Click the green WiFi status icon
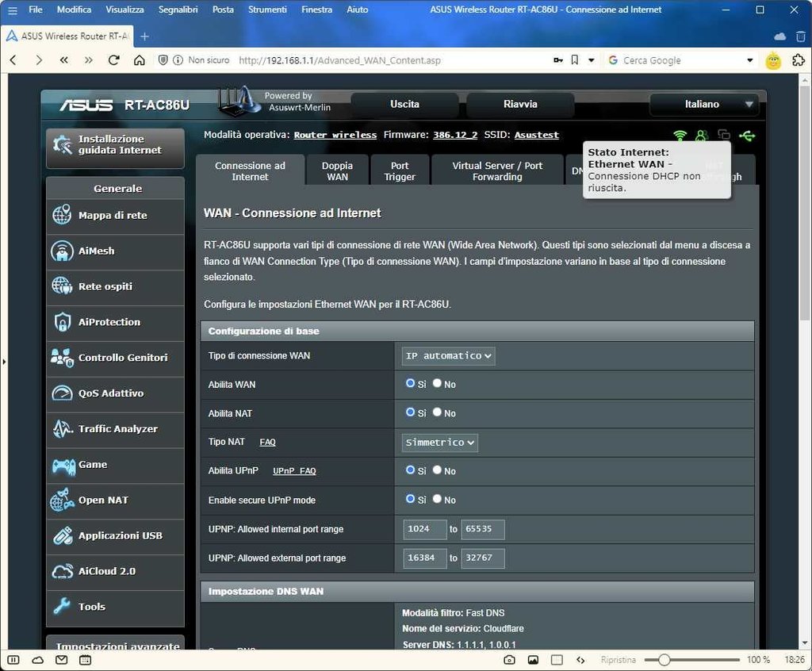Viewport: 812px width, 671px height. (x=680, y=136)
